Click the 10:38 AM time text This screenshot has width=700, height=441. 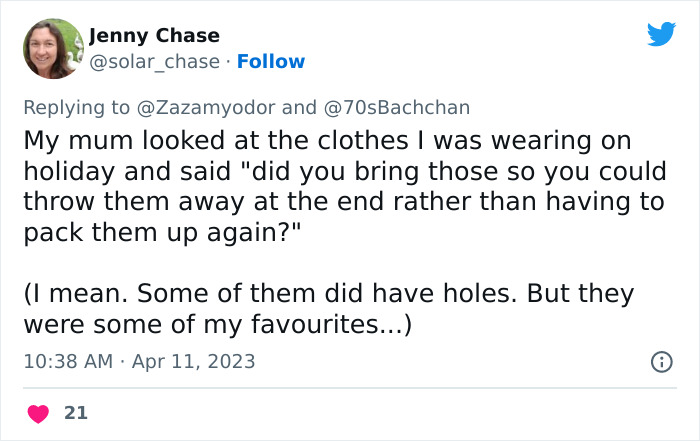pyautogui.click(x=69, y=361)
